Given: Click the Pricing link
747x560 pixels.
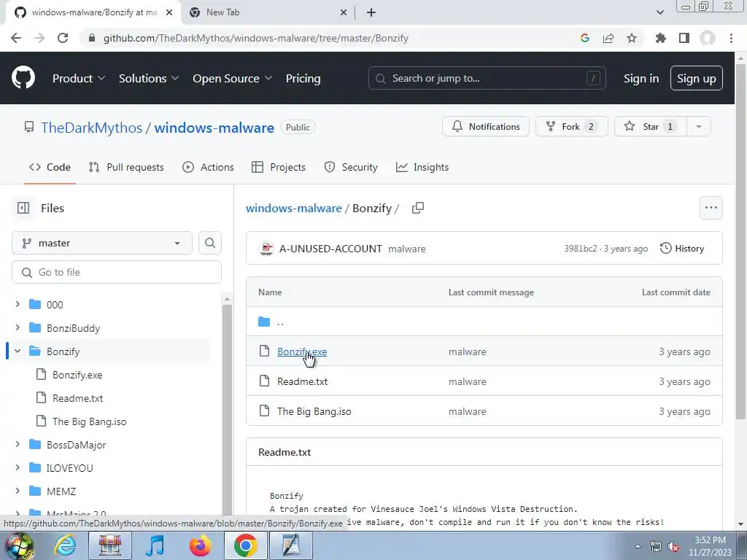Looking at the screenshot, I should 303,79.
